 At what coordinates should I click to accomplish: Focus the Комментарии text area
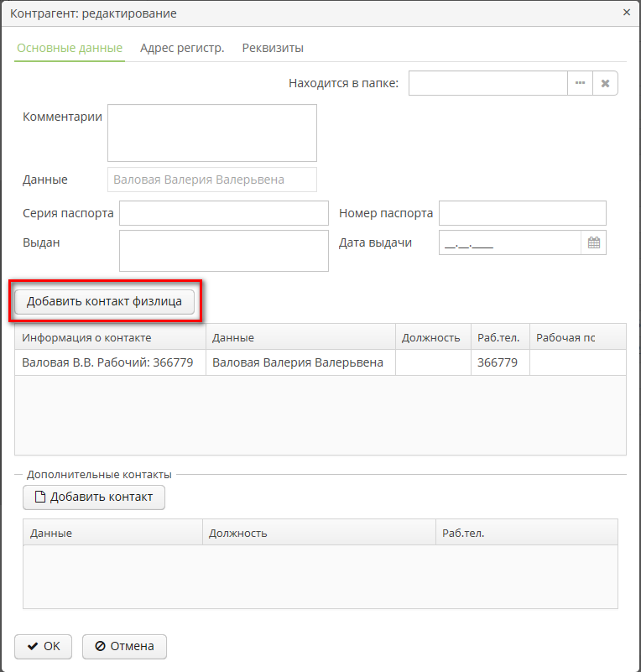211,133
